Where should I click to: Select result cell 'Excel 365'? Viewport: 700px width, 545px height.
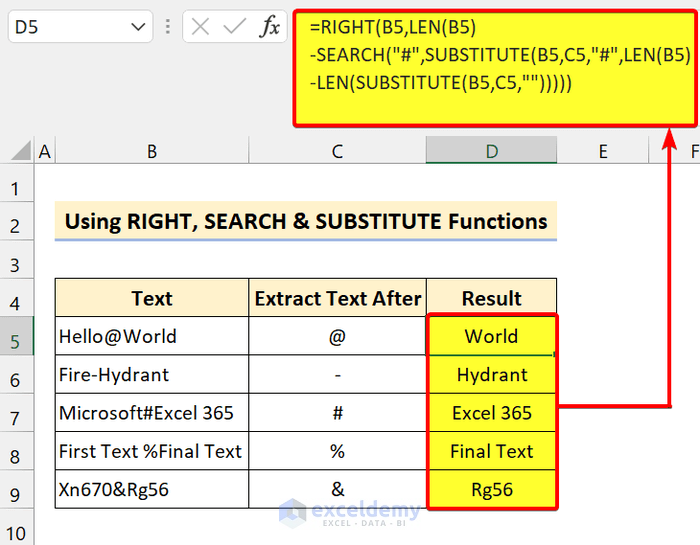492,413
